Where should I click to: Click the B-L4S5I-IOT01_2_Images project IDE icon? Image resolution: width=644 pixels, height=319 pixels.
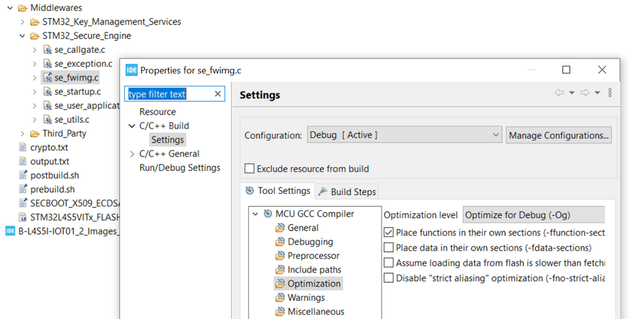coord(10,231)
